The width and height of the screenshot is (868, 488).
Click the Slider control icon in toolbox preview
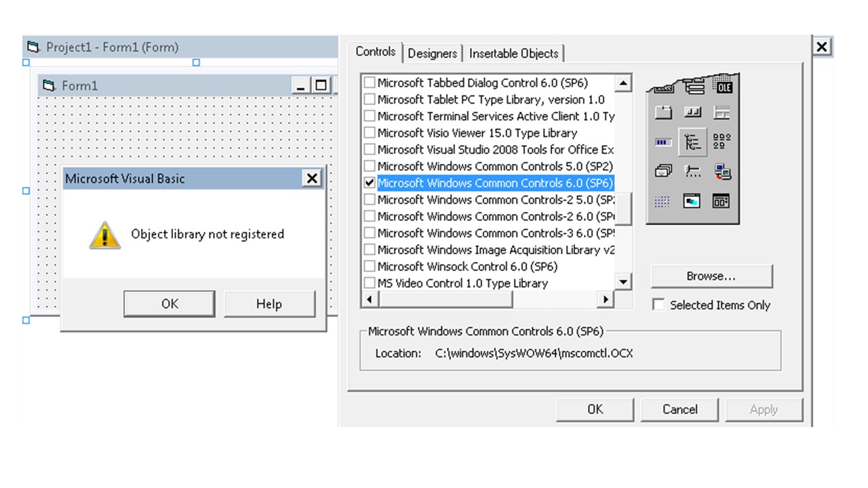(692, 171)
